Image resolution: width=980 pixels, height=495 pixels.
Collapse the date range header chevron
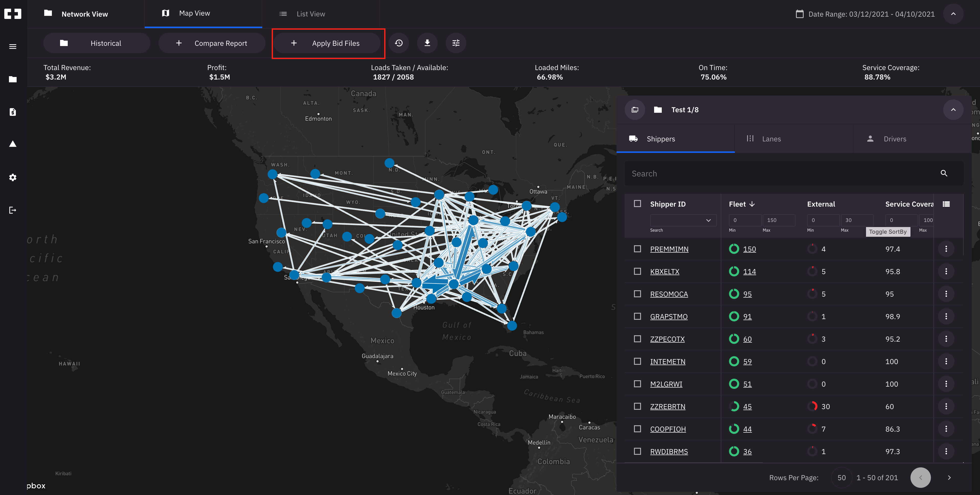[953, 14]
